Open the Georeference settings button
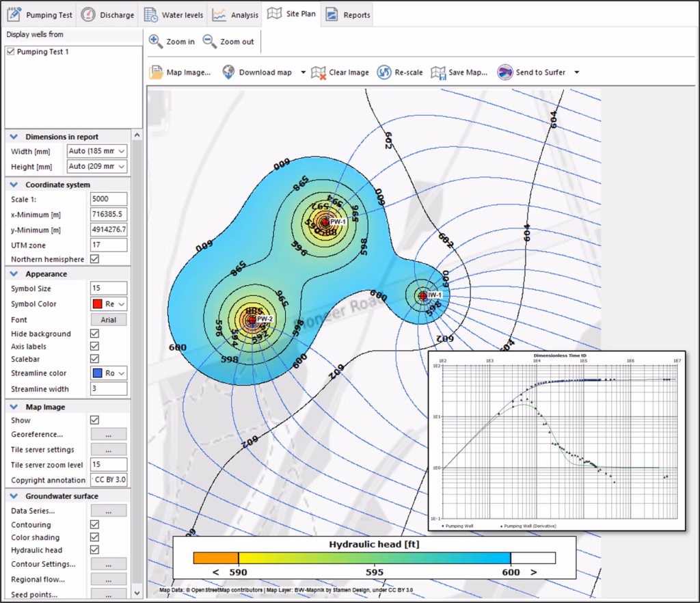Image resolution: width=700 pixels, height=603 pixels. pyautogui.click(x=109, y=434)
